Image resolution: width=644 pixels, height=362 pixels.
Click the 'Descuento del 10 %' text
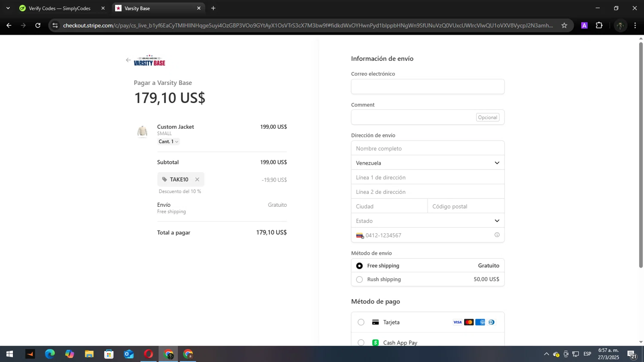click(x=180, y=191)
